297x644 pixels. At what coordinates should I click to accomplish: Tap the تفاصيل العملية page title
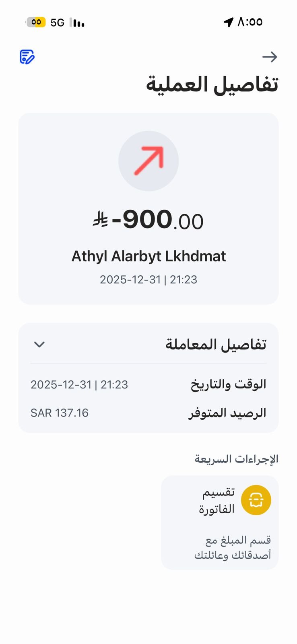(212, 85)
